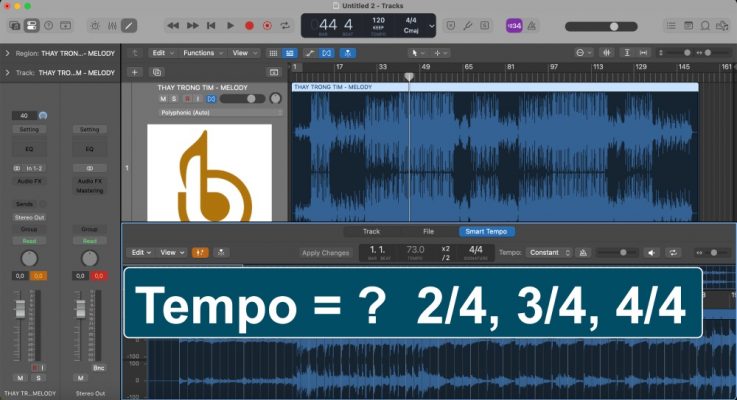Click the solid red Record button
737x400 pixels.
pyautogui.click(x=249, y=25)
